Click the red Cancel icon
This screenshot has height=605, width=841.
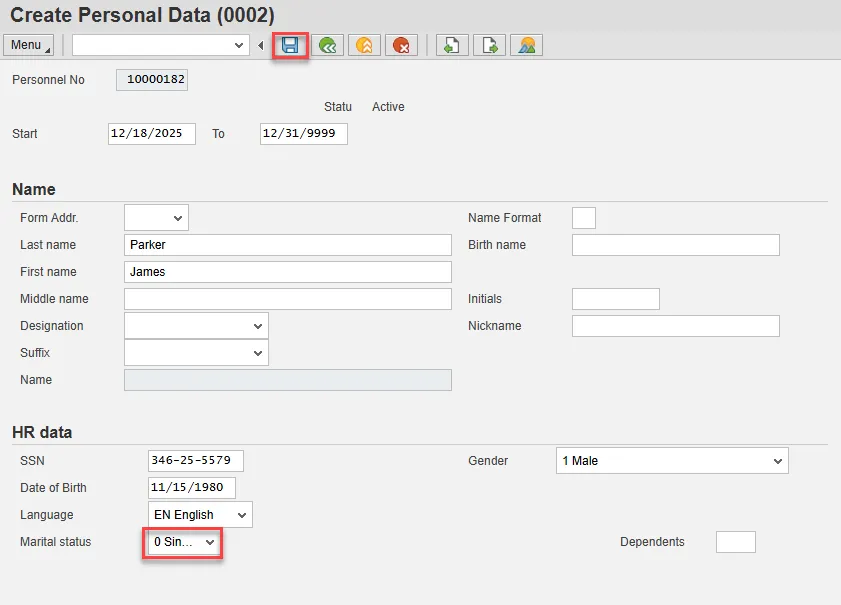click(x=401, y=45)
